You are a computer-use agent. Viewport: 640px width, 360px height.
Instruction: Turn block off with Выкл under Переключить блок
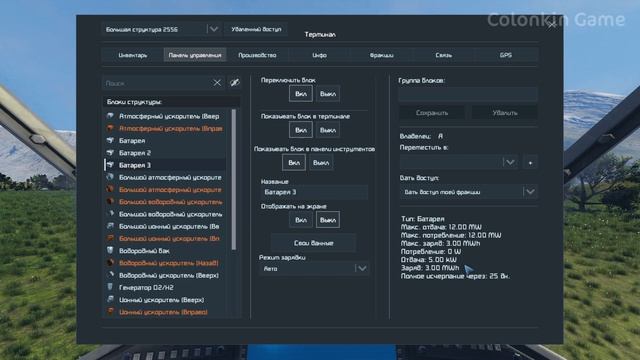328,93
